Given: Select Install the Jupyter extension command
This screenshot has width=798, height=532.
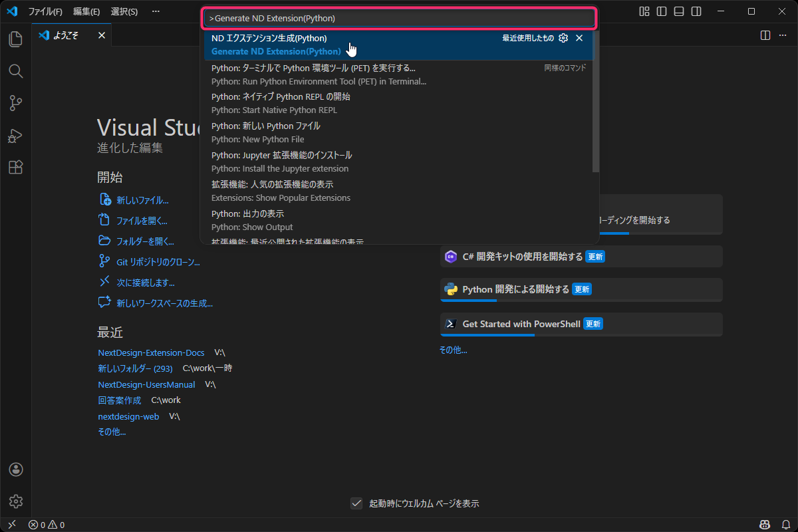Looking at the screenshot, I should (398, 162).
